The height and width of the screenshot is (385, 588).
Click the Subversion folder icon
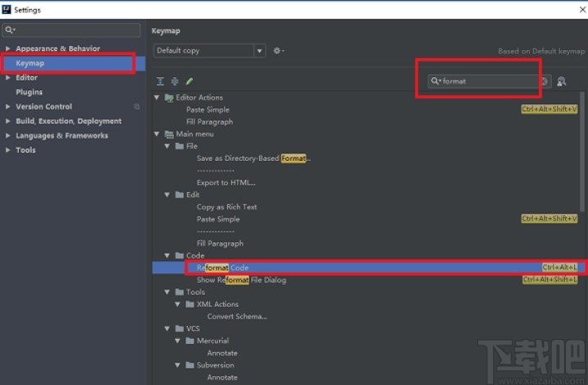point(190,365)
